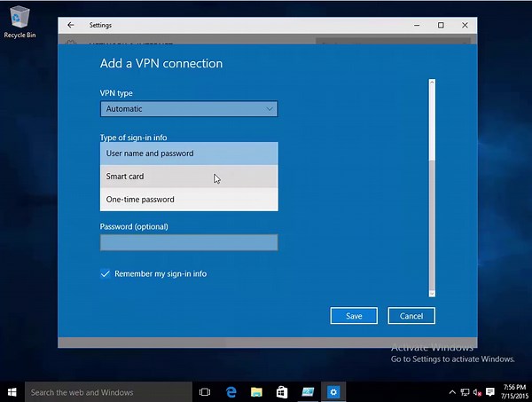The height and width of the screenshot is (402, 532).
Task: Pick One-time password option
Action: (x=189, y=200)
